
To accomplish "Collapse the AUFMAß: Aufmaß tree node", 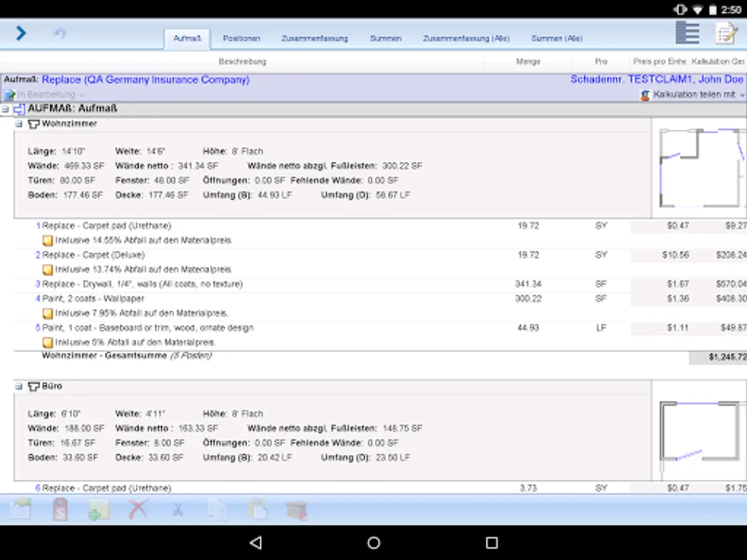I will pyautogui.click(x=5, y=110).
